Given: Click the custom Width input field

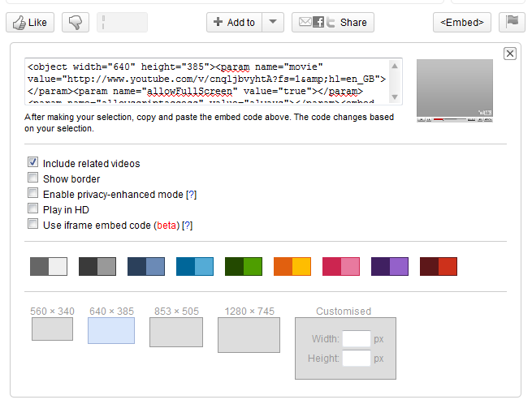Looking at the screenshot, I should click(357, 339).
